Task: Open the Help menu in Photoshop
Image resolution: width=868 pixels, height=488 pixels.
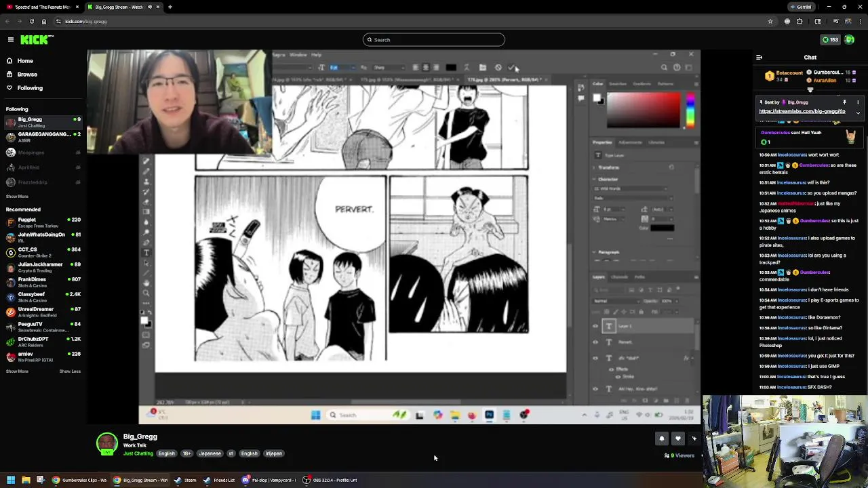Action: (317, 55)
